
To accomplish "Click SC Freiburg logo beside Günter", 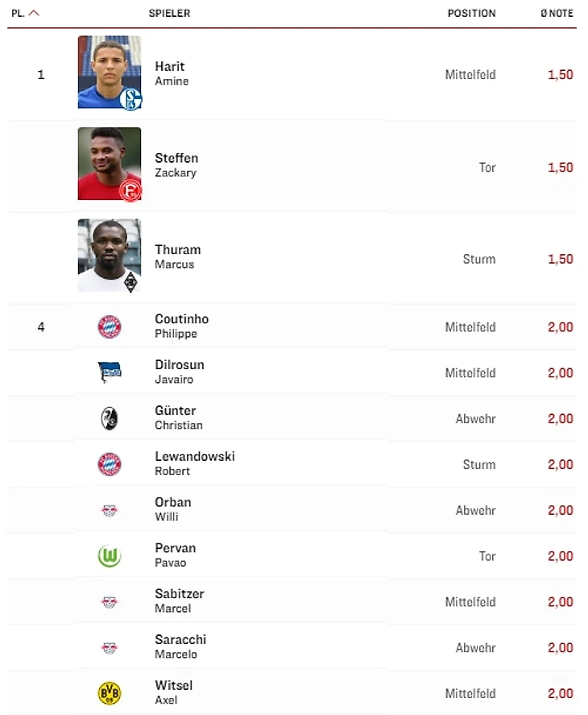I will (110, 418).
